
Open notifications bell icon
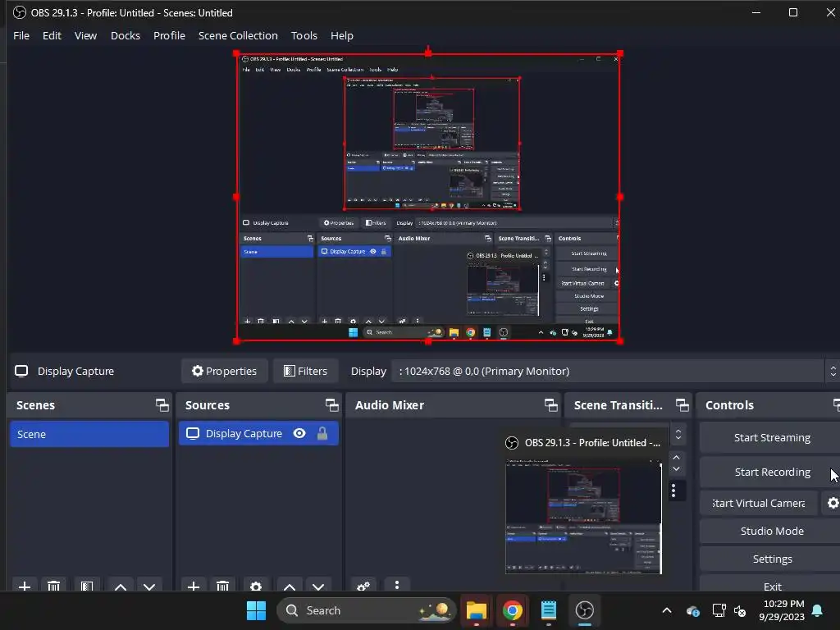click(x=818, y=610)
